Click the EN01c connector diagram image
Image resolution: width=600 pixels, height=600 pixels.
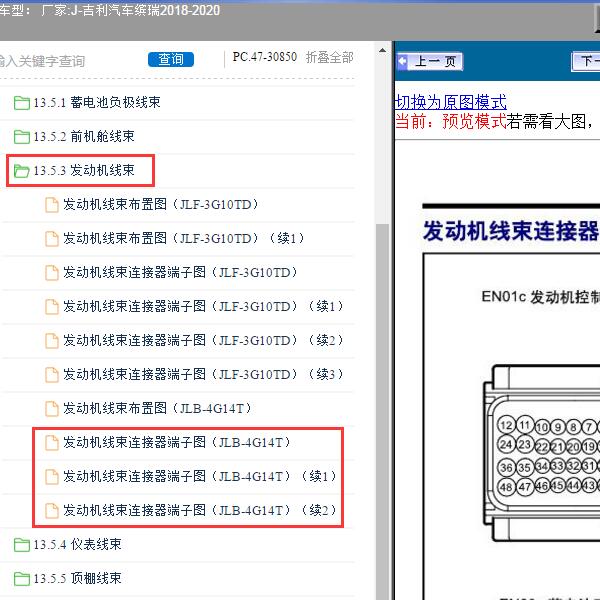pyautogui.click(x=541, y=453)
